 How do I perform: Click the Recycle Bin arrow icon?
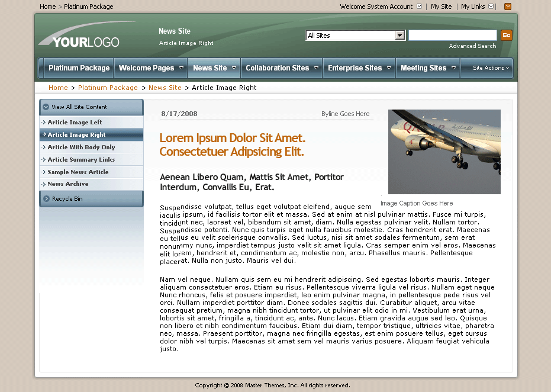(x=46, y=199)
